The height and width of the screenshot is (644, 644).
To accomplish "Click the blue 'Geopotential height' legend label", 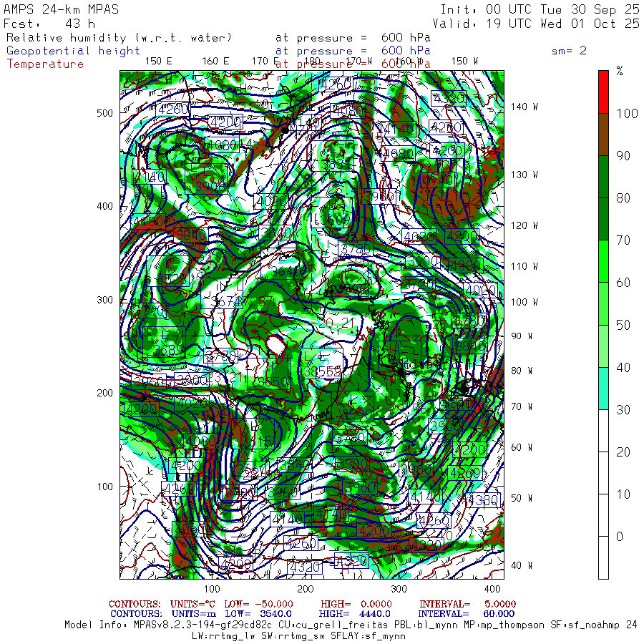I will coord(74,51).
